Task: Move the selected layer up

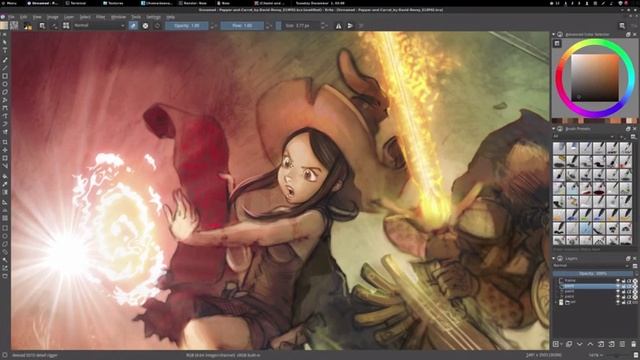Action: point(590,344)
